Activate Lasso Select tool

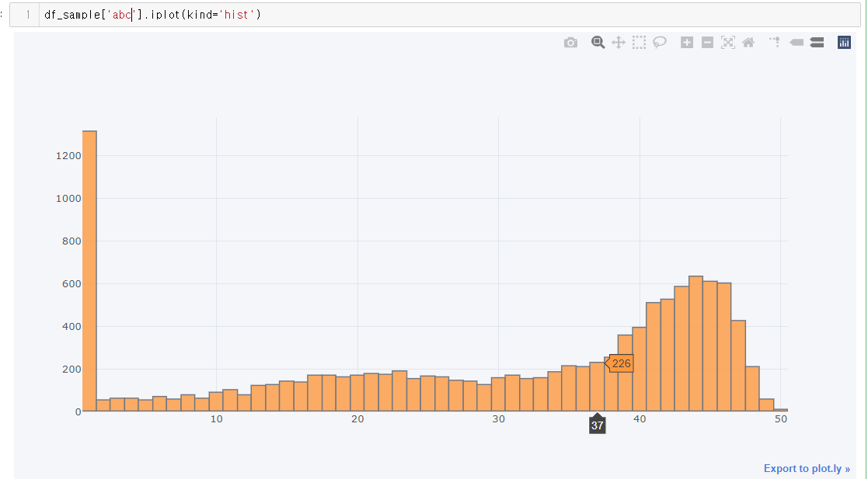click(659, 43)
